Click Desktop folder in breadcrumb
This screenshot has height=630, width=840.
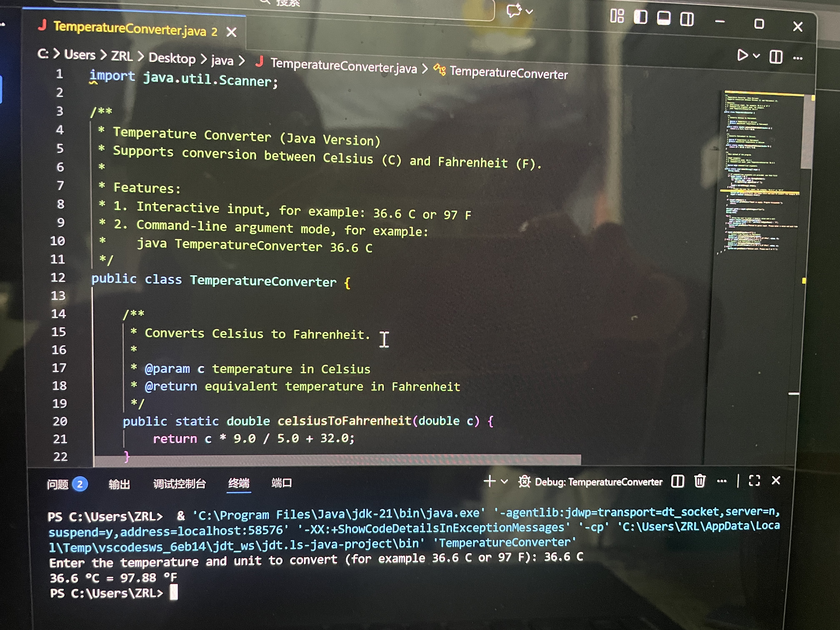[x=172, y=58]
